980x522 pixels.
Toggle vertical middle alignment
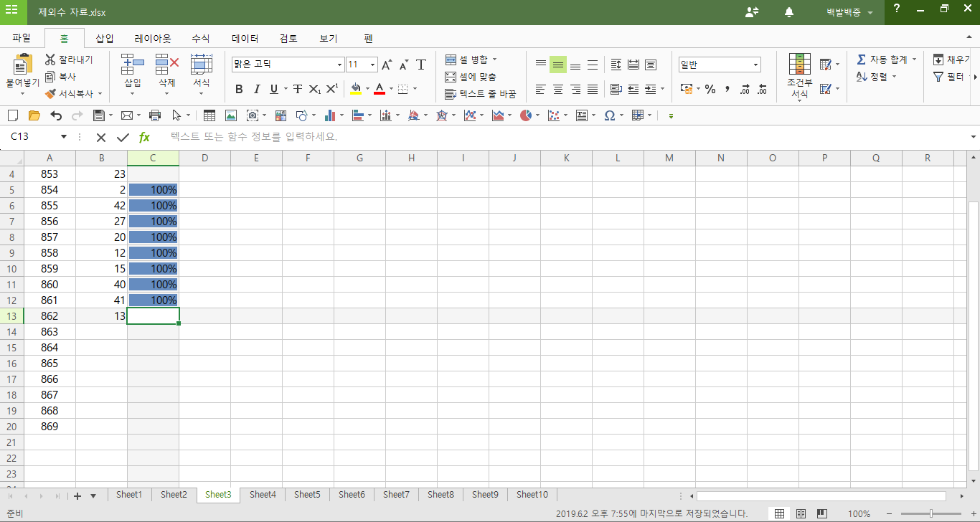[558, 65]
